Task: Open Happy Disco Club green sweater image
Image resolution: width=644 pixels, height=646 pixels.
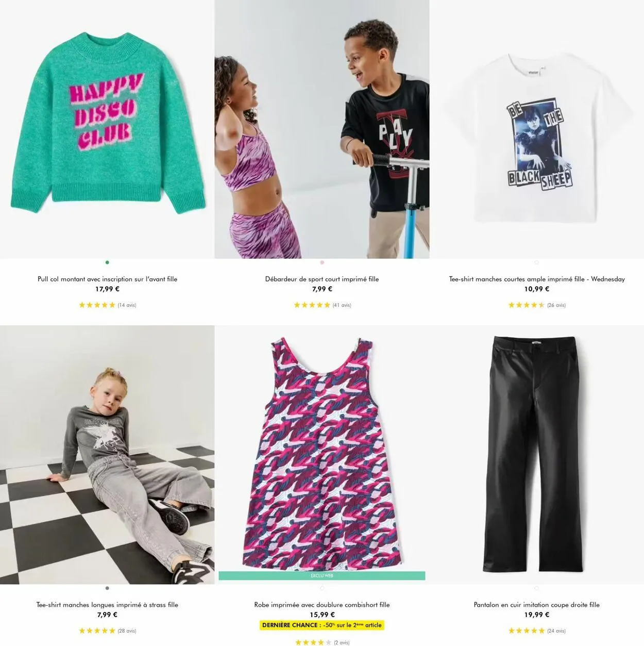Action: click(107, 129)
